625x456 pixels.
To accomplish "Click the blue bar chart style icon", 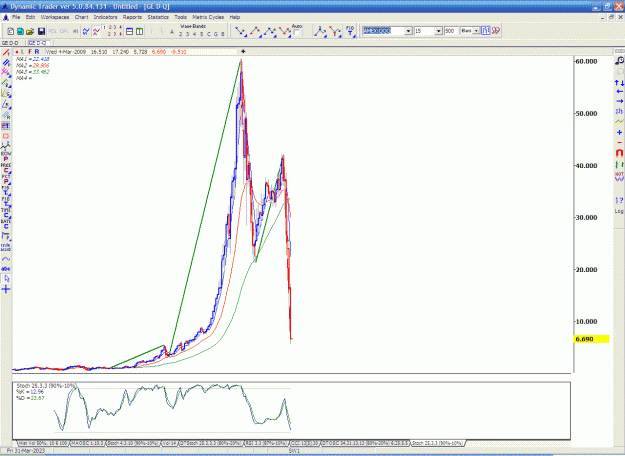I will pyautogui.click(x=485, y=31).
